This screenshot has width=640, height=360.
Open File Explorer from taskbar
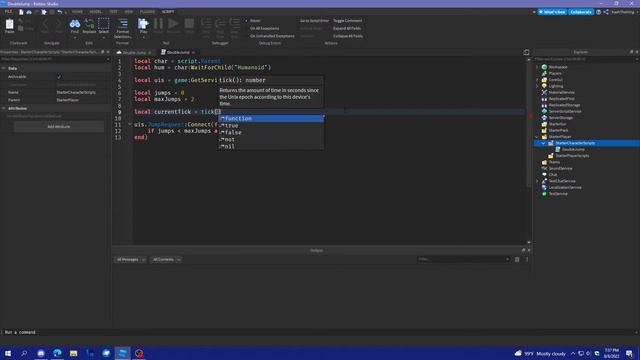[73, 353]
